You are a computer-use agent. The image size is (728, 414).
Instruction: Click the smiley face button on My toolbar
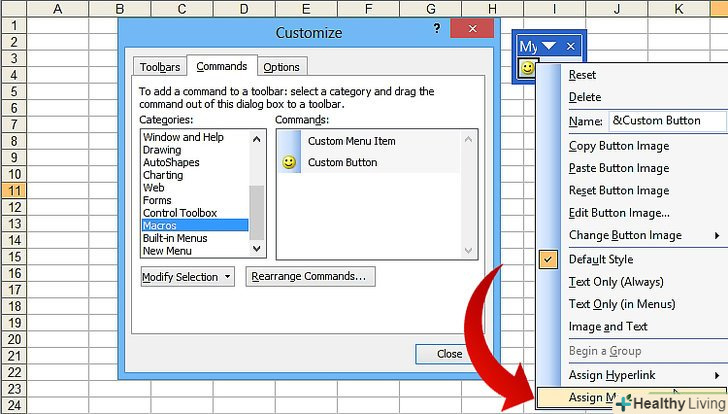point(527,69)
